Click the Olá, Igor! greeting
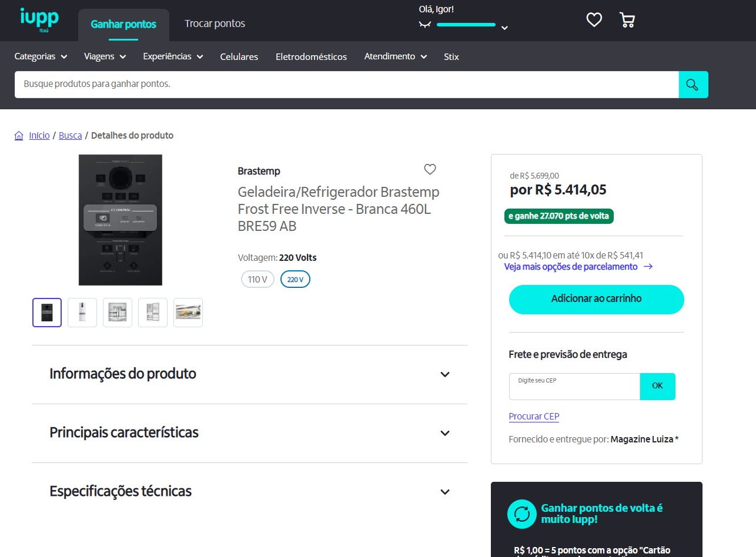This screenshot has height=557, width=756. tap(436, 9)
